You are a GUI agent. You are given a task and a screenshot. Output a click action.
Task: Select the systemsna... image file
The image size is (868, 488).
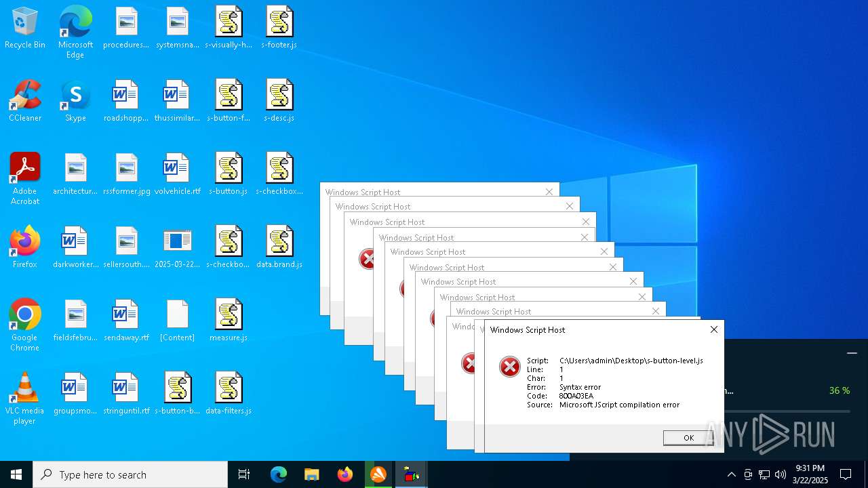pyautogui.click(x=177, y=28)
